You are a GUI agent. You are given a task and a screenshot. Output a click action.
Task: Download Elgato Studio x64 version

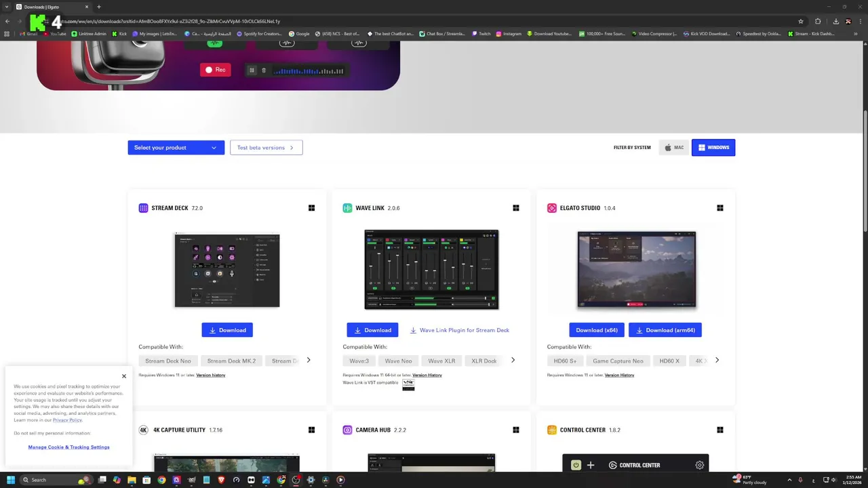597,330
